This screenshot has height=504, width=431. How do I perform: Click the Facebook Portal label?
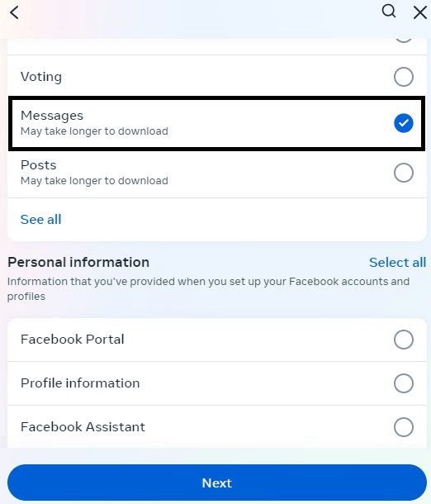click(73, 340)
